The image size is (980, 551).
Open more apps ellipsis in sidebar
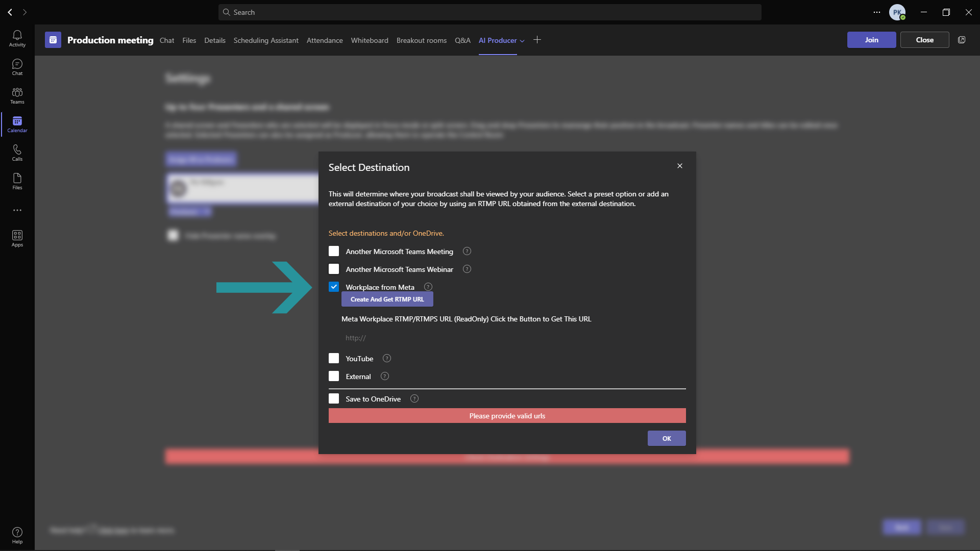pos(17,210)
